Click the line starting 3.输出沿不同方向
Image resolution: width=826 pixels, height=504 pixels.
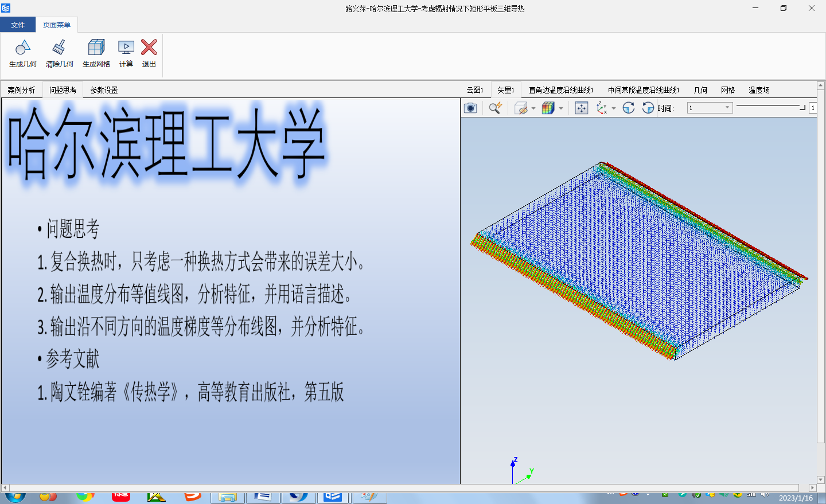pyautogui.click(x=201, y=327)
